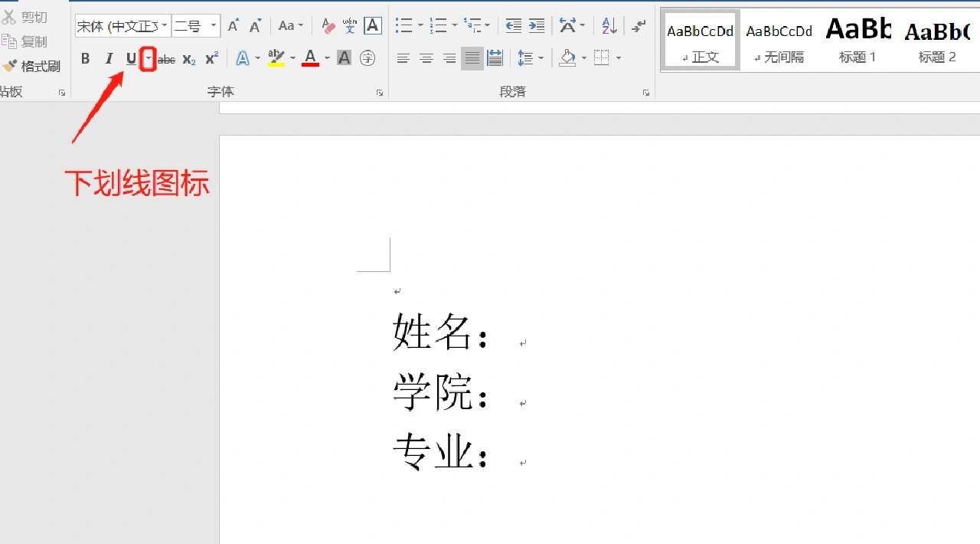Click the 复制 copy button
Screen dimensions: 980x544
point(26,41)
